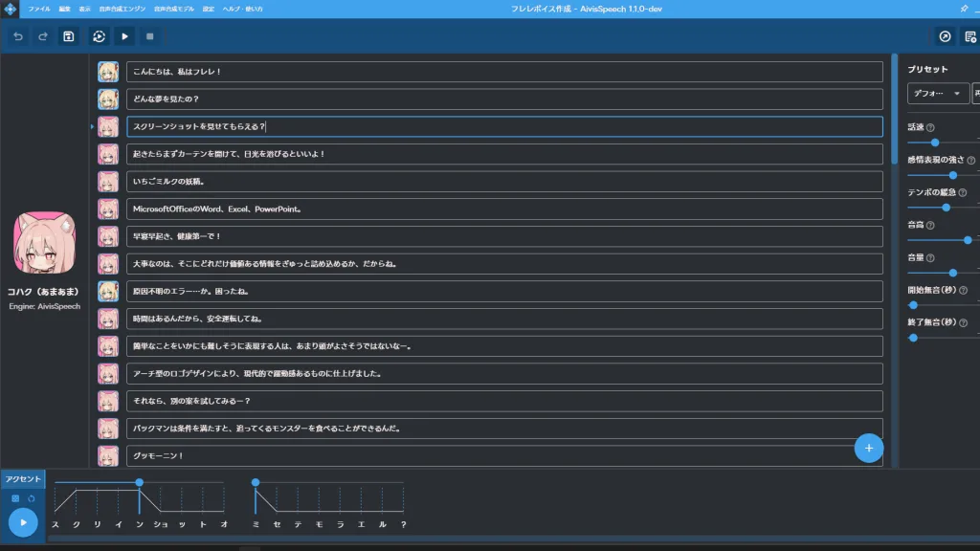Click the MicrosoftOfficeのWord text line
This screenshot has width=980, height=551.
pos(504,209)
